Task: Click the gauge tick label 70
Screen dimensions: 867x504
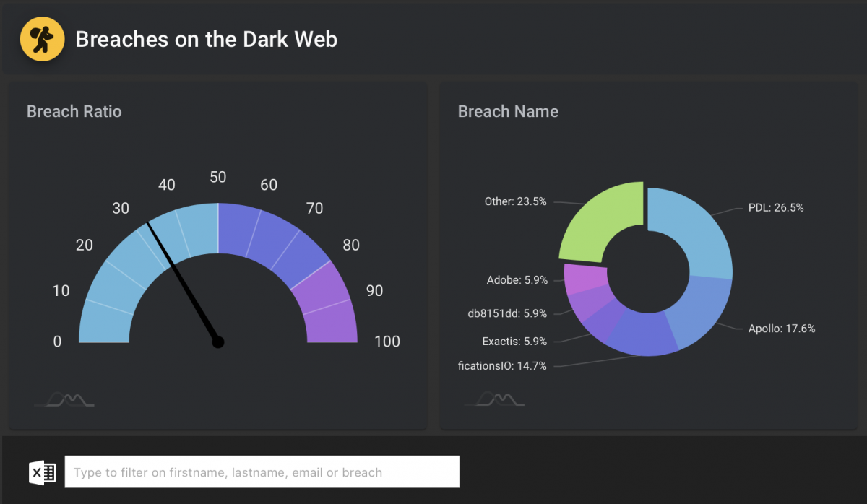Action: tap(314, 208)
